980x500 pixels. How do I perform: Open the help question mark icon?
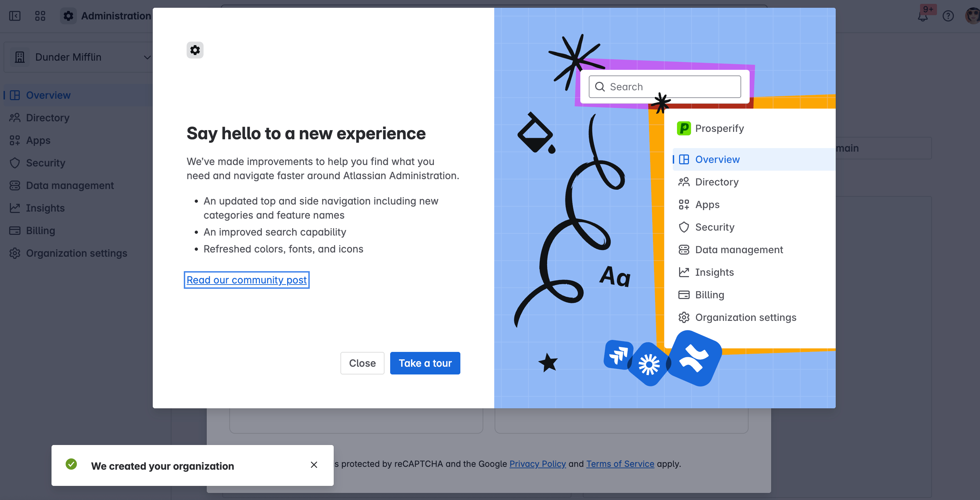pyautogui.click(x=948, y=16)
